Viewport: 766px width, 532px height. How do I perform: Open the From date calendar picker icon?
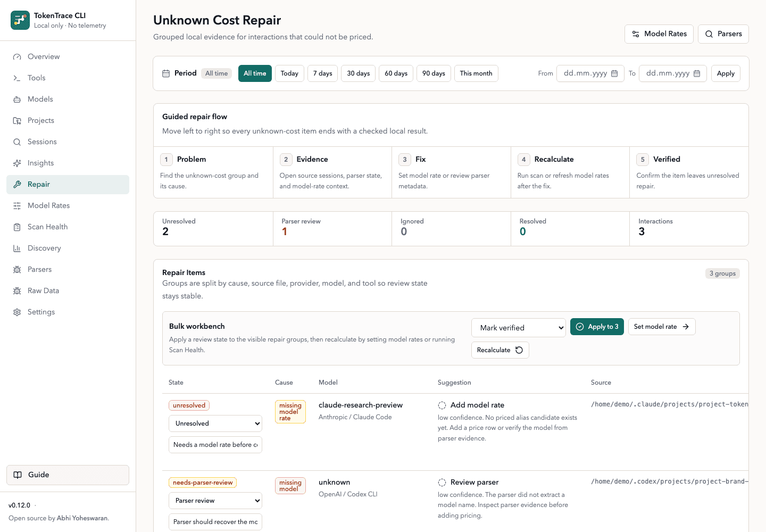(614, 73)
